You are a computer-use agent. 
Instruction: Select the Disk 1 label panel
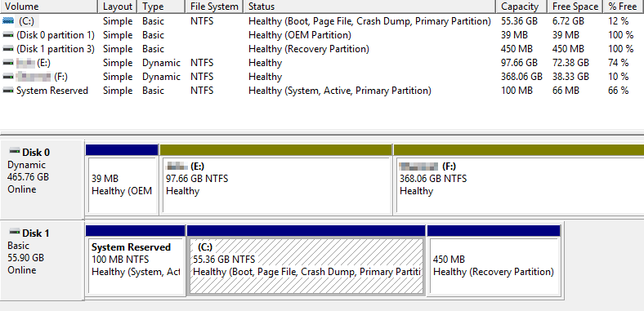[x=42, y=260]
